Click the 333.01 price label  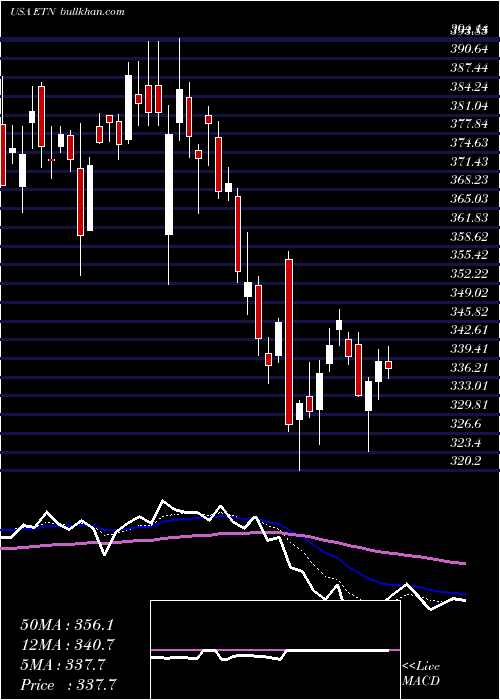pyautogui.click(x=469, y=386)
